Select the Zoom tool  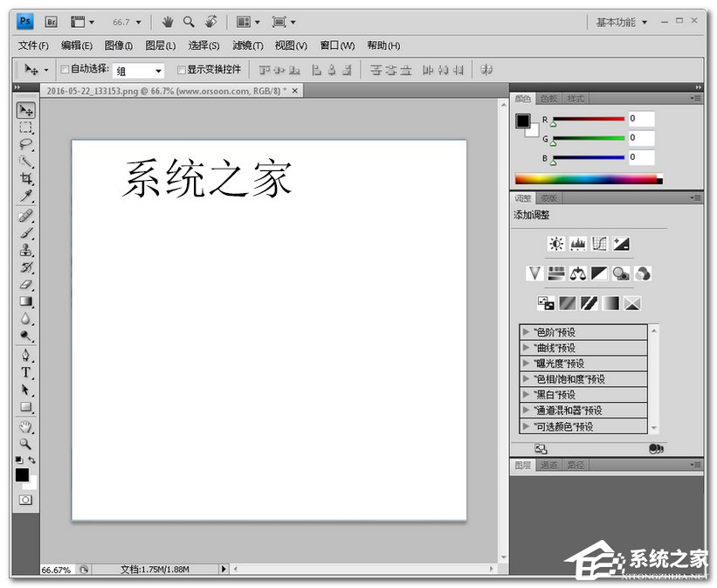click(25, 443)
